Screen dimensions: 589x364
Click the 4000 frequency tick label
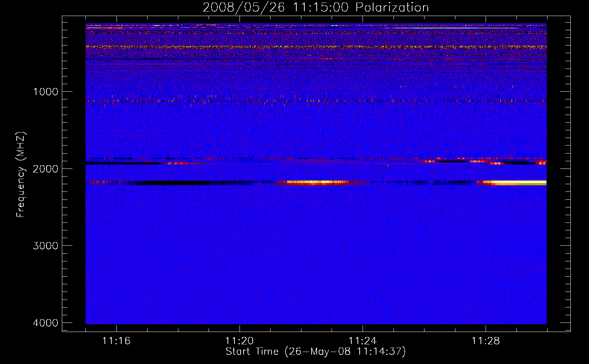(46, 323)
